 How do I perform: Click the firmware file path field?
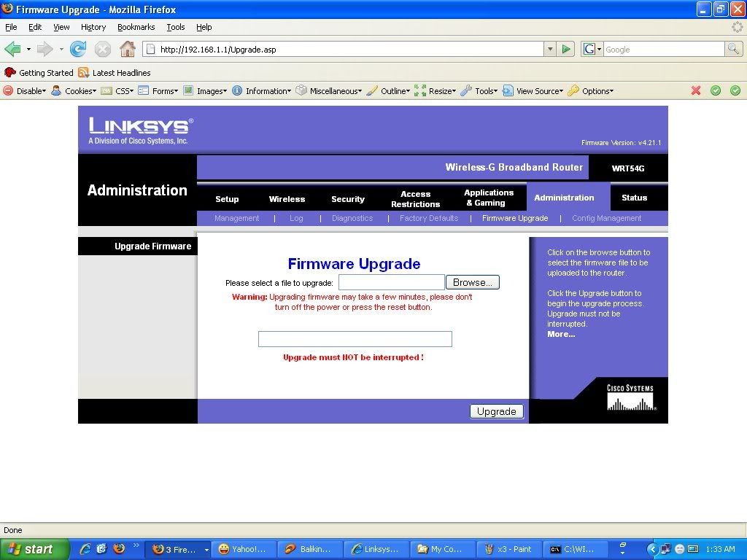tap(391, 282)
